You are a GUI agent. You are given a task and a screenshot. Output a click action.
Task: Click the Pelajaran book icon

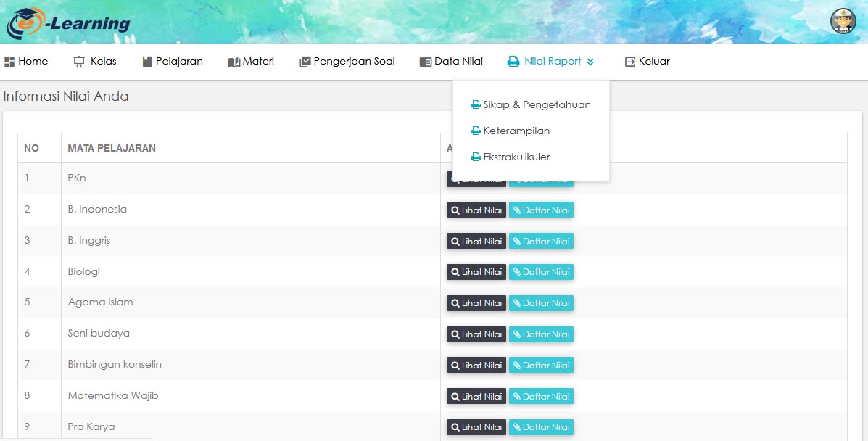tap(146, 62)
